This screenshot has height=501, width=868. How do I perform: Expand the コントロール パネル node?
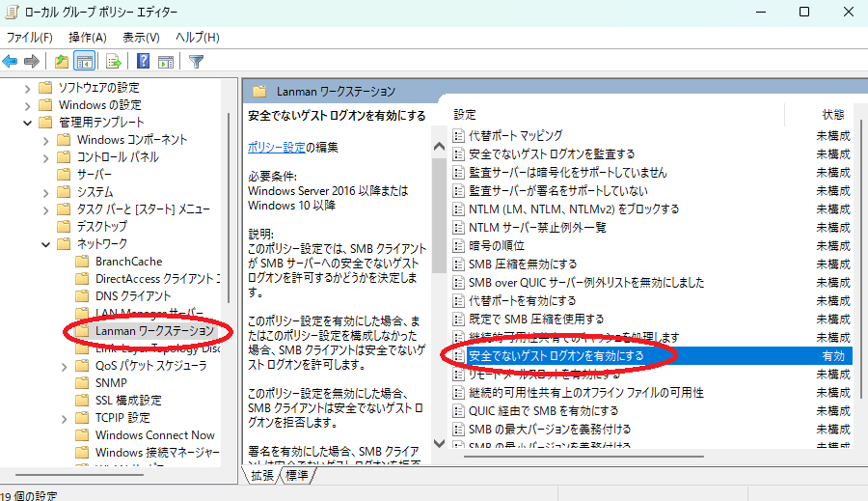(x=45, y=158)
